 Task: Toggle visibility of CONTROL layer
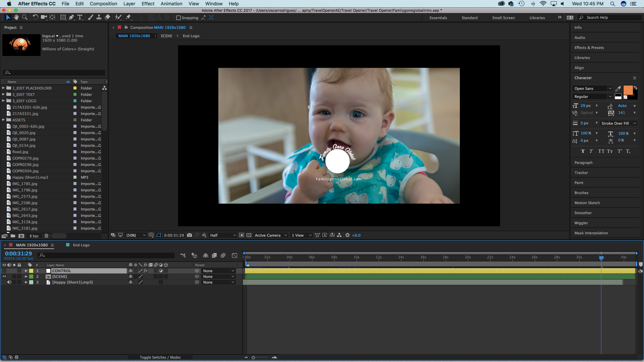pyautogui.click(x=4, y=270)
